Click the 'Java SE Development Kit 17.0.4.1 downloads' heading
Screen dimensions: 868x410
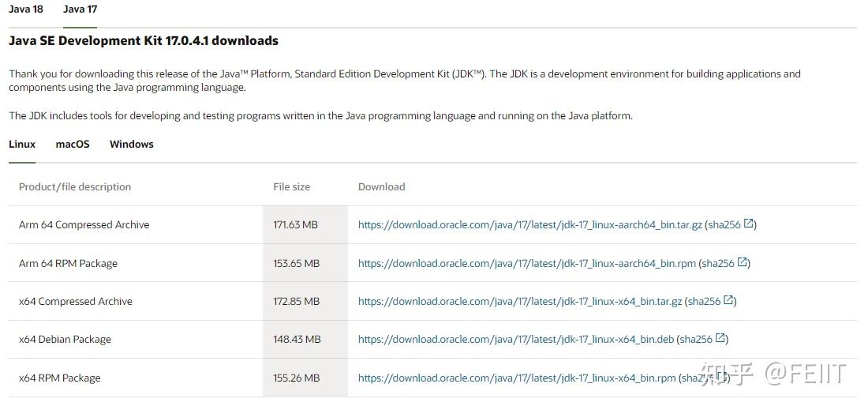point(144,41)
